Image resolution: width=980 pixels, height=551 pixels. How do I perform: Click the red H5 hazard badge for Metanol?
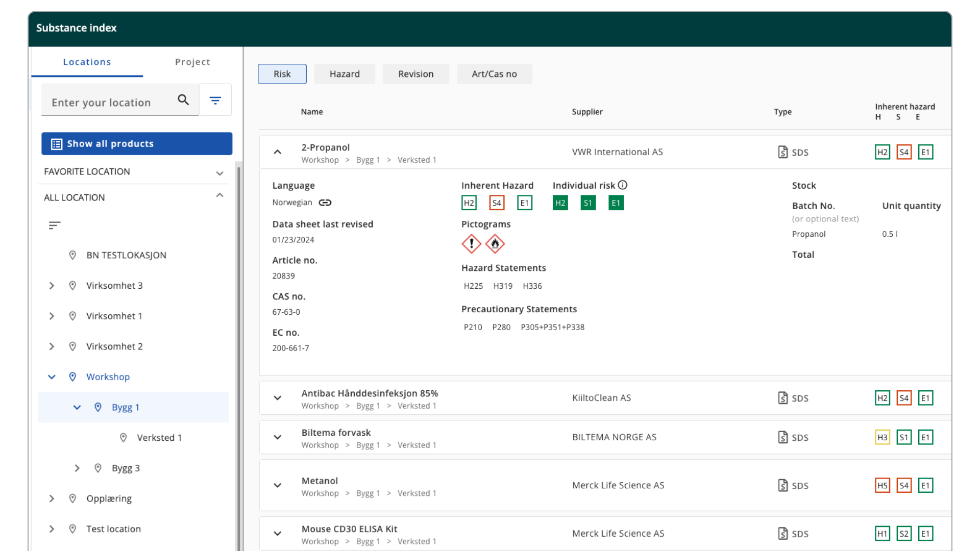coord(882,485)
